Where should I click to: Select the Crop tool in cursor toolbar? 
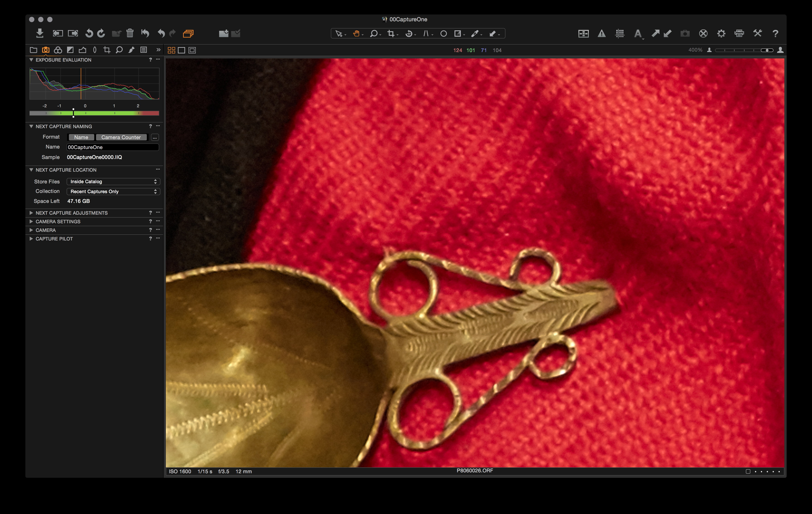point(391,33)
